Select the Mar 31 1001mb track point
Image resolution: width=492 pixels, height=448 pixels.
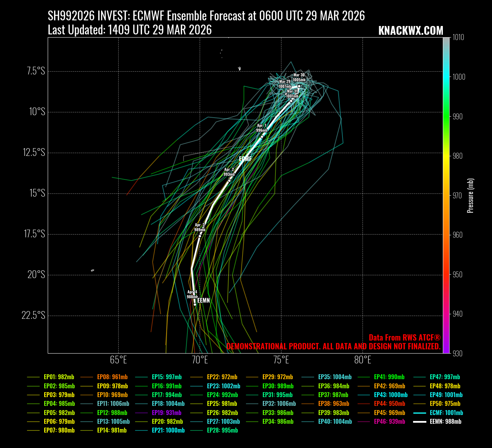coord(291,101)
